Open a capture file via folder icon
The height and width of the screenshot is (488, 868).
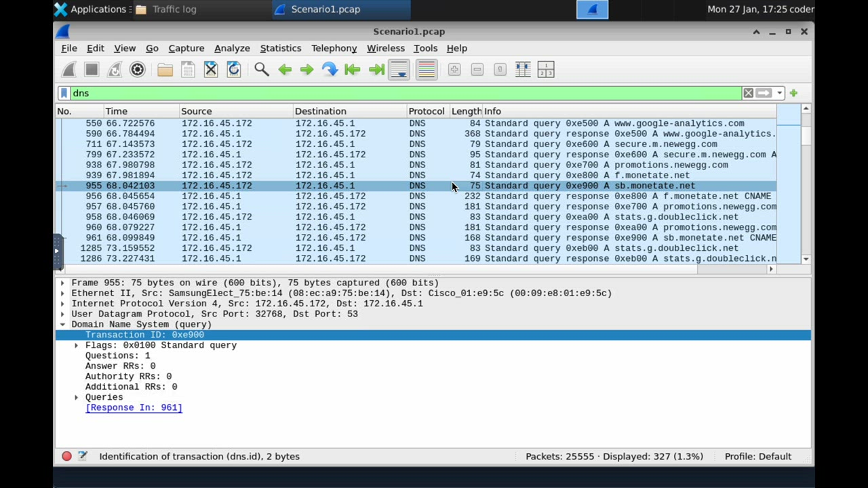click(x=165, y=70)
